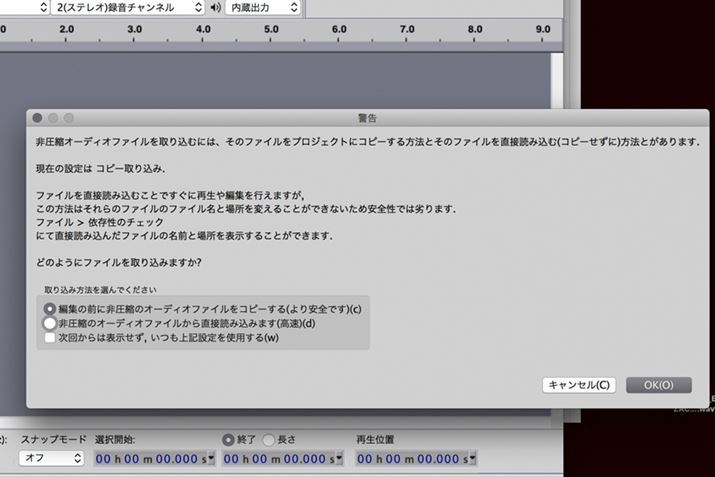Choose the 長さ radio button
The height and width of the screenshot is (477, 715).
(267, 439)
